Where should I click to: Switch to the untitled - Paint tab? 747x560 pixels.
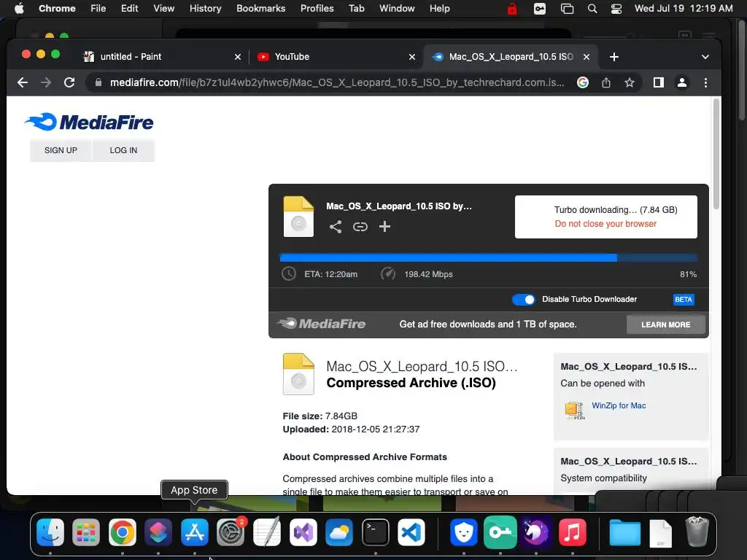tap(162, 57)
